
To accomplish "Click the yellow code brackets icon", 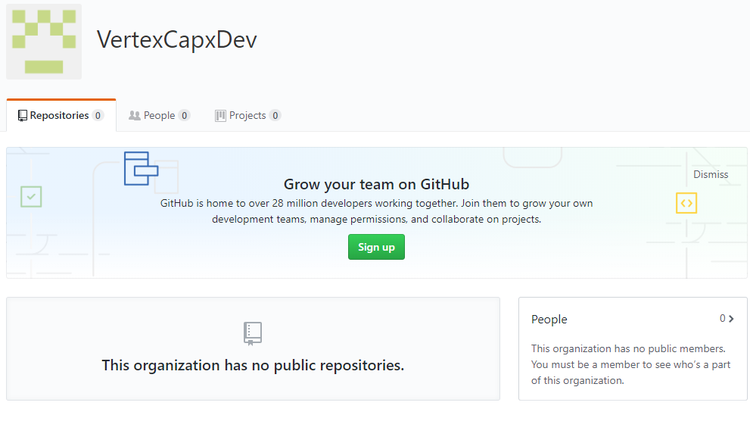I will click(x=686, y=203).
